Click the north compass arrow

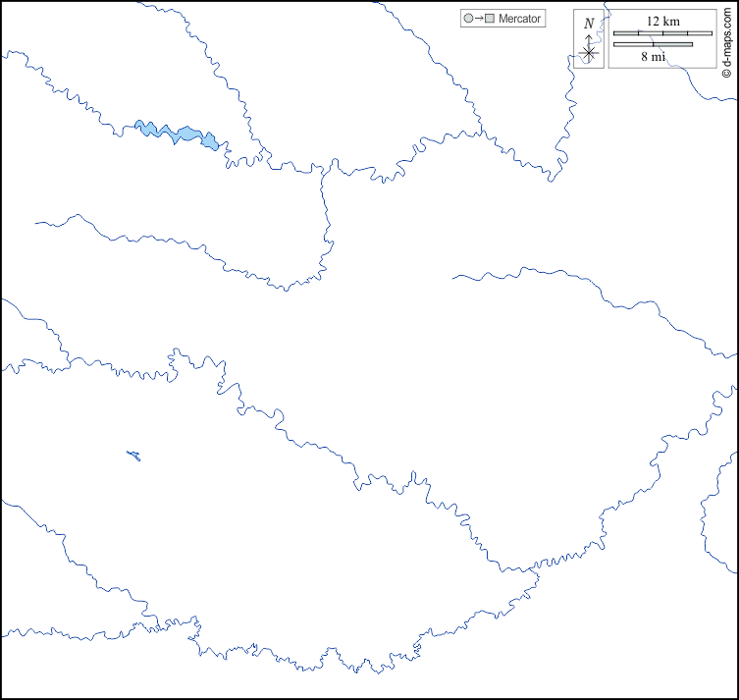click(x=588, y=39)
